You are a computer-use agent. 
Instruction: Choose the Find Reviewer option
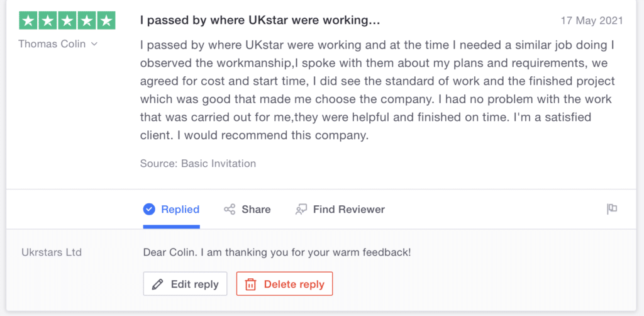[x=348, y=210]
